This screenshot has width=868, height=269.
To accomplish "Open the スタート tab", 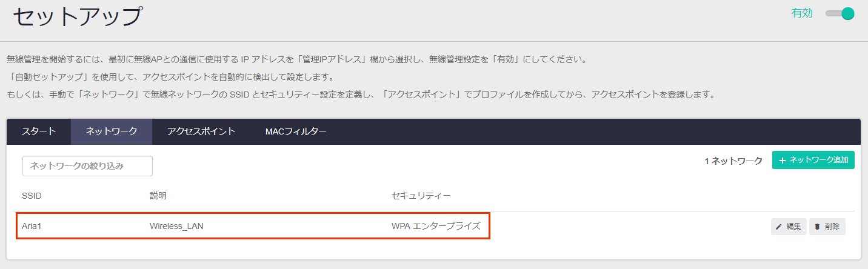I will [x=39, y=131].
